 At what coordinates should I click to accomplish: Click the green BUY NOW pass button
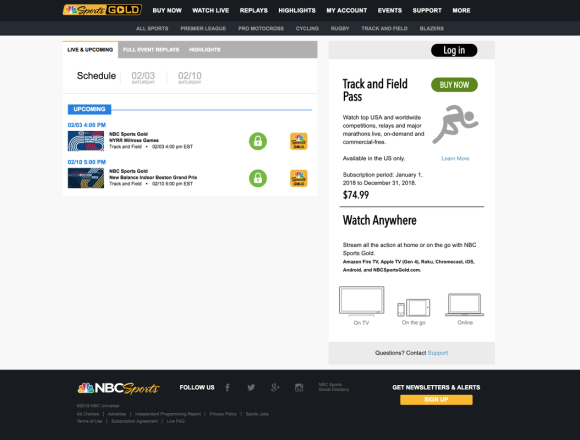point(454,85)
